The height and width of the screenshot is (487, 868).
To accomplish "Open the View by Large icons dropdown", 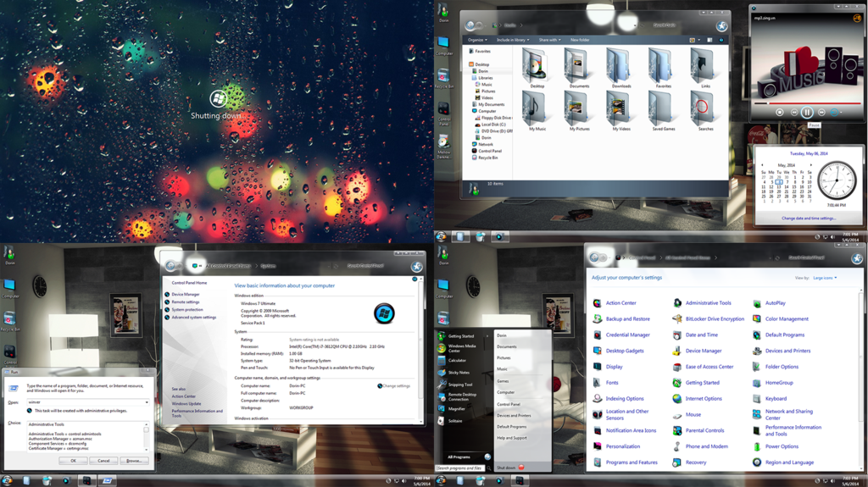I will 825,278.
